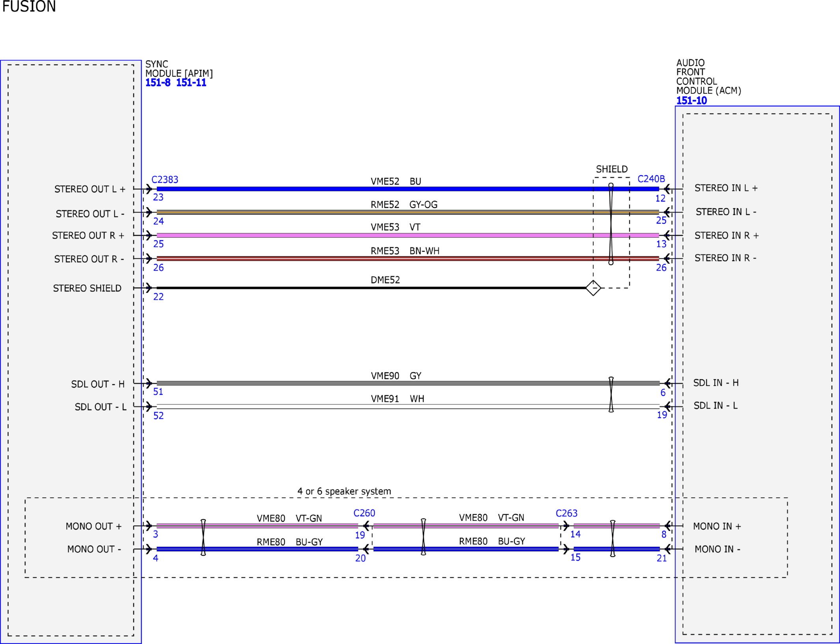840x644 pixels.
Task: Click the STEREO OUT R - label
Action: point(89,259)
